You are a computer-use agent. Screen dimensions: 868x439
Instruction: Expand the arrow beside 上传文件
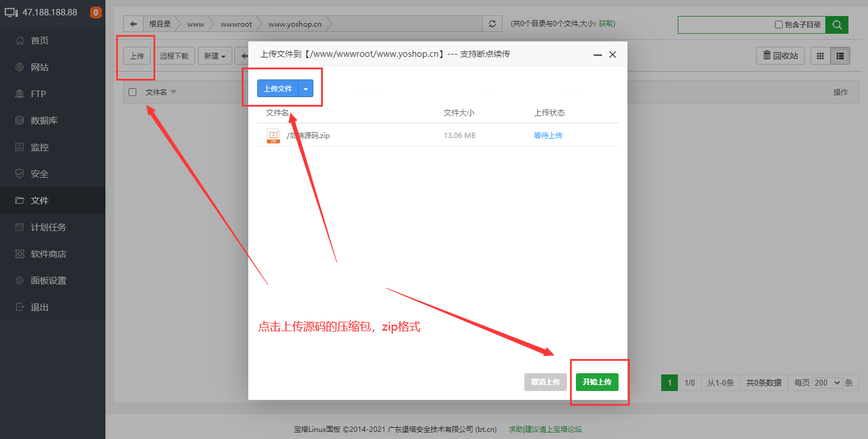(x=306, y=89)
